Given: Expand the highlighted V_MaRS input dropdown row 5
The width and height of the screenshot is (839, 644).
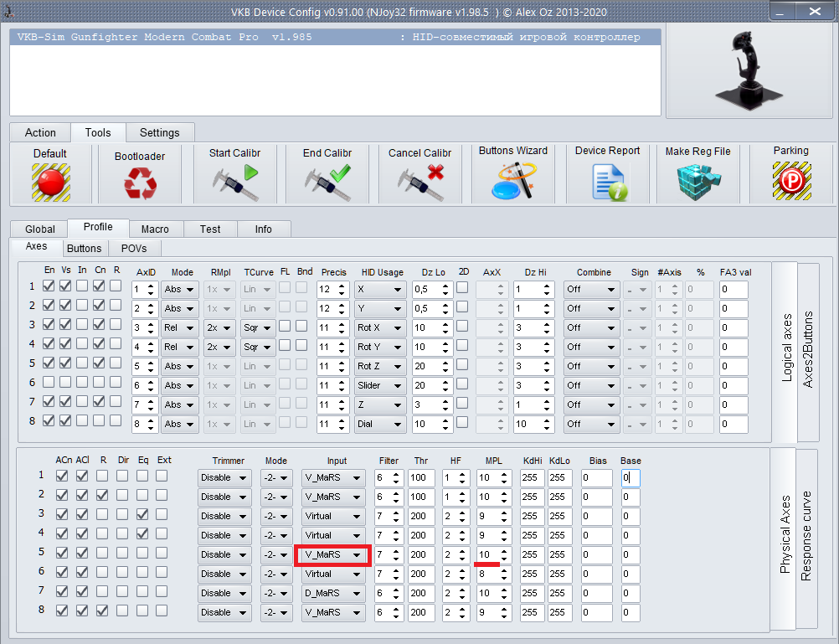Looking at the screenshot, I should pyautogui.click(x=332, y=554).
